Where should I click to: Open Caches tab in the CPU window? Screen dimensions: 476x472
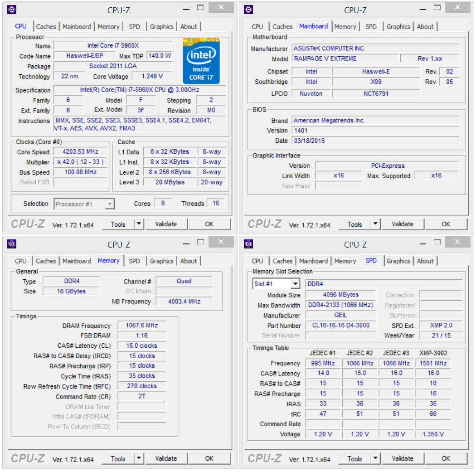click(46, 27)
